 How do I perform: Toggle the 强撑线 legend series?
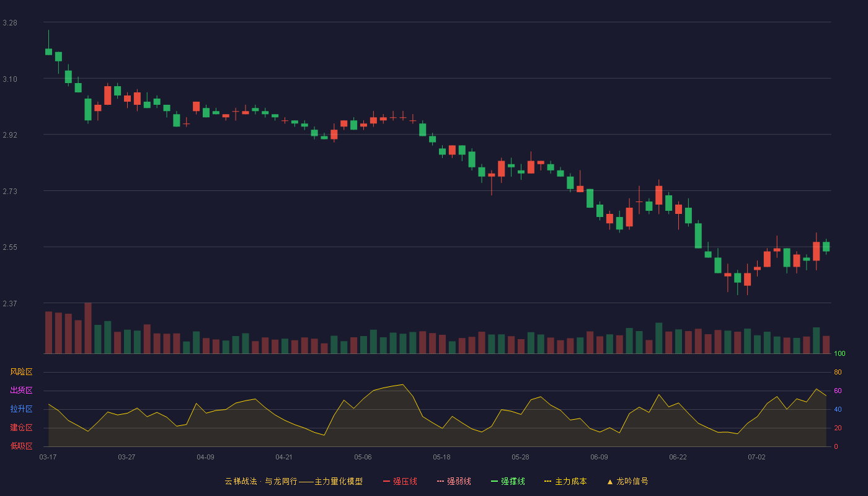click(x=508, y=481)
